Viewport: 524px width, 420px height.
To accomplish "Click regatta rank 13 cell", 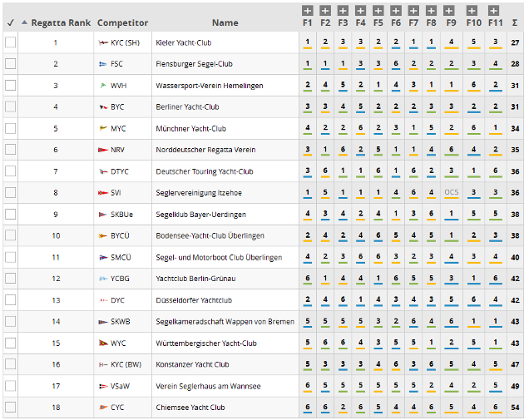I will point(56,300).
